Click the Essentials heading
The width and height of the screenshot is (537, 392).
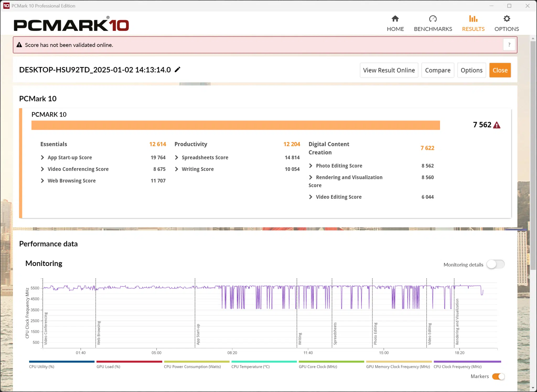tap(54, 144)
